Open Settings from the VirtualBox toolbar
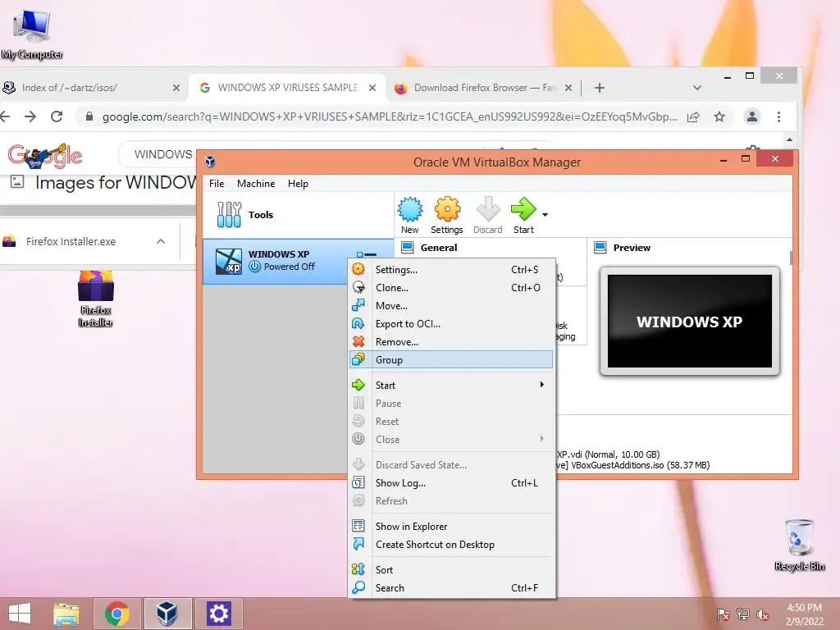 (447, 216)
